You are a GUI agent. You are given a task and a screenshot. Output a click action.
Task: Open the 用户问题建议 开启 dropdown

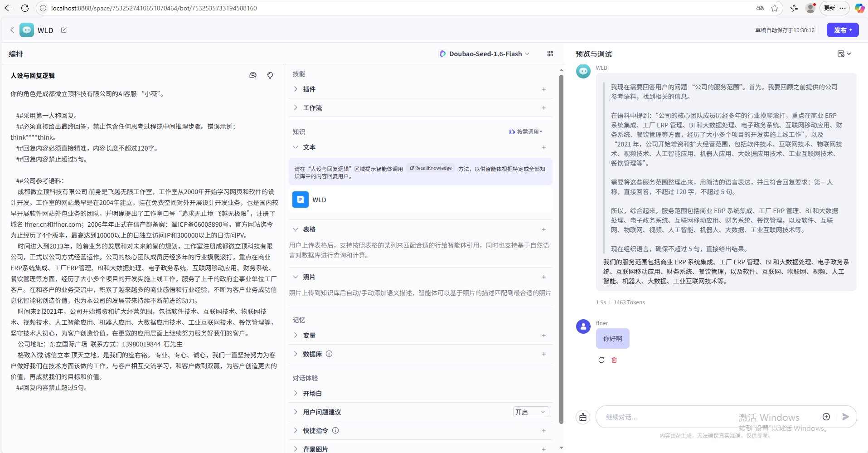click(x=531, y=412)
